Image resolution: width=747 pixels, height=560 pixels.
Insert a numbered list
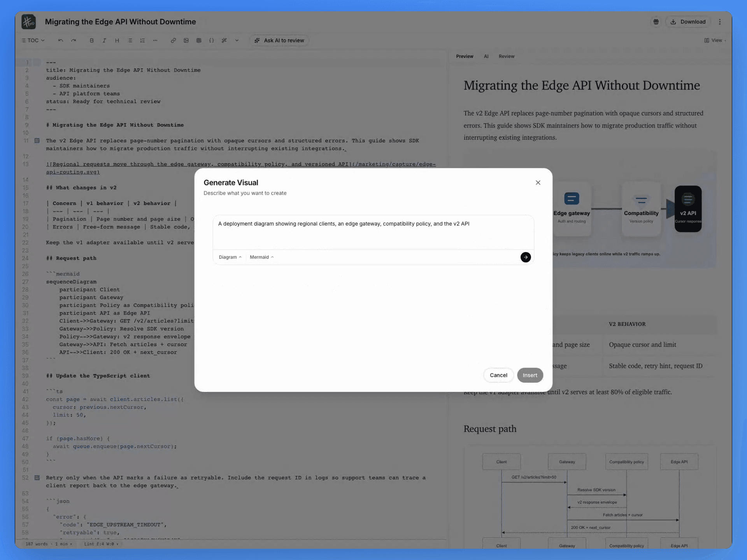tap(142, 40)
